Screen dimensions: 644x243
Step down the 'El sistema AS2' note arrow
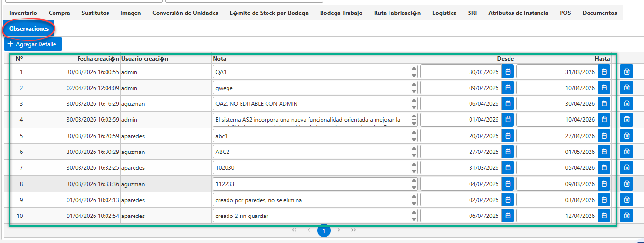(414, 123)
